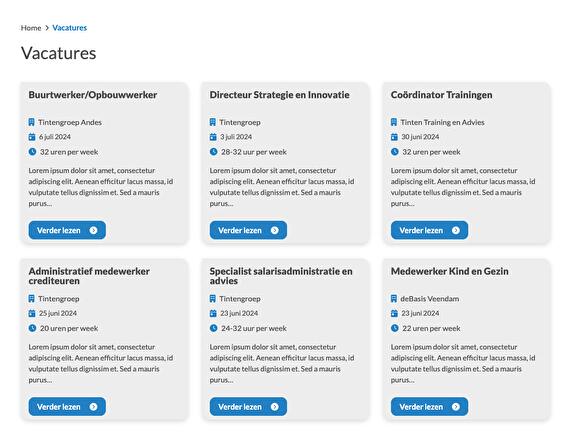The width and height of the screenshot is (576, 443).
Task: Click the clock icon next to 20 uren per week
Action: coord(32,328)
